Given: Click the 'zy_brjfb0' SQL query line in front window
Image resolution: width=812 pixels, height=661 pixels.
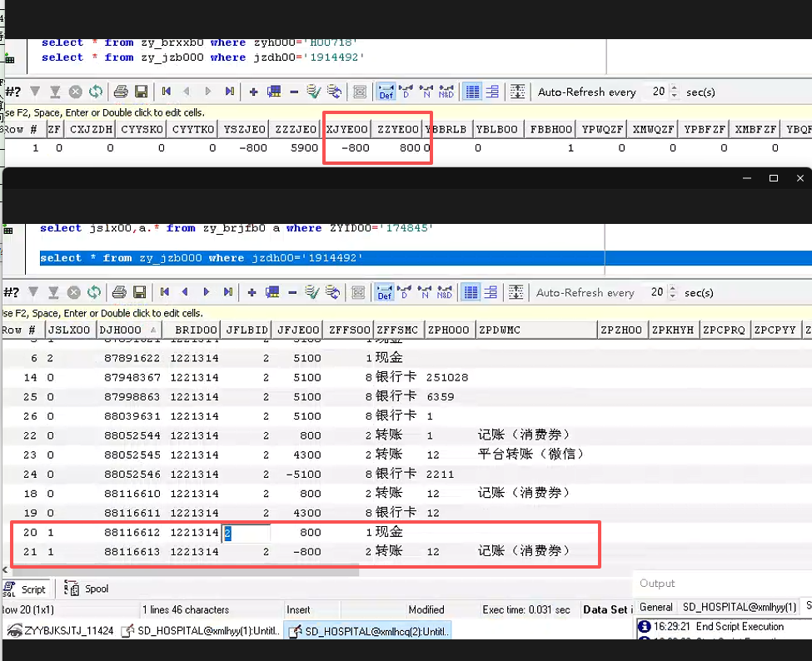Looking at the screenshot, I should [237, 228].
